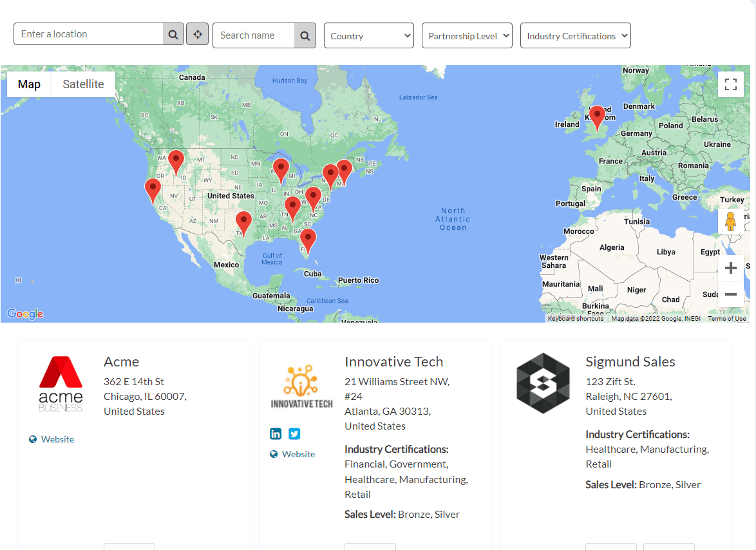
Task: Open the Acme Website link
Action: [57, 439]
